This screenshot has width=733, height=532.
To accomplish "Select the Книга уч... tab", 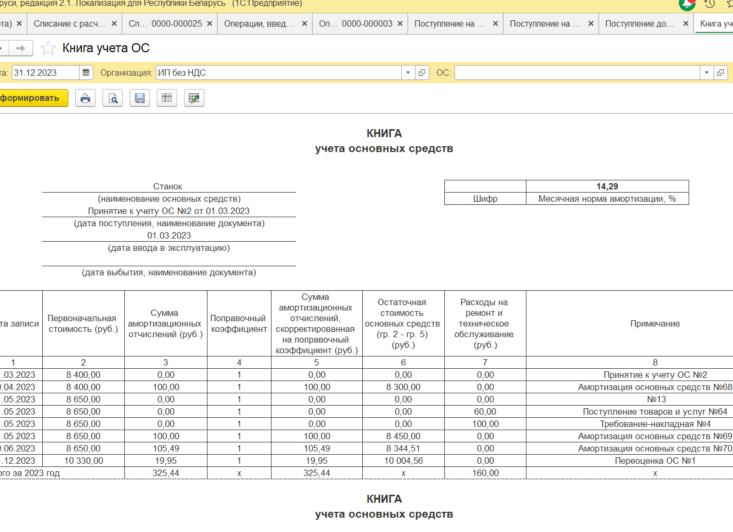I will tap(715, 23).
